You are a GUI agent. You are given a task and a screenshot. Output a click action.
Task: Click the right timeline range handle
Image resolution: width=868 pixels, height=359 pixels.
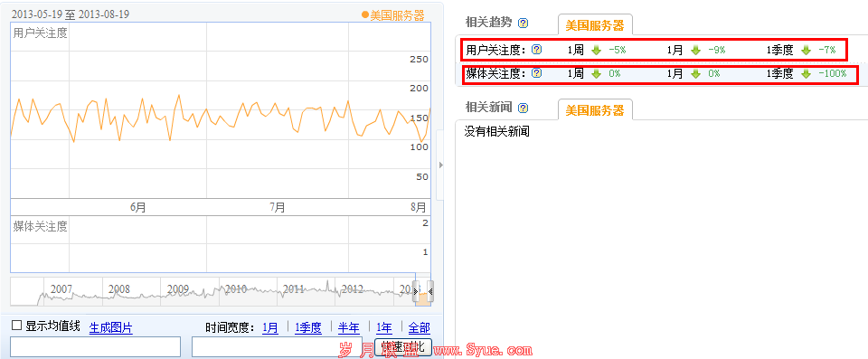click(430, 292)
